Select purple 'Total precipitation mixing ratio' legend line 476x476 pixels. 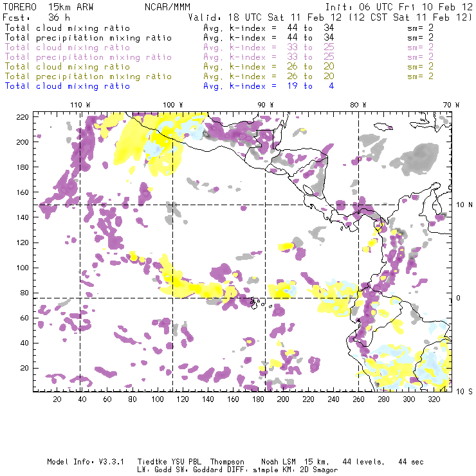click(x=88, y=57)
